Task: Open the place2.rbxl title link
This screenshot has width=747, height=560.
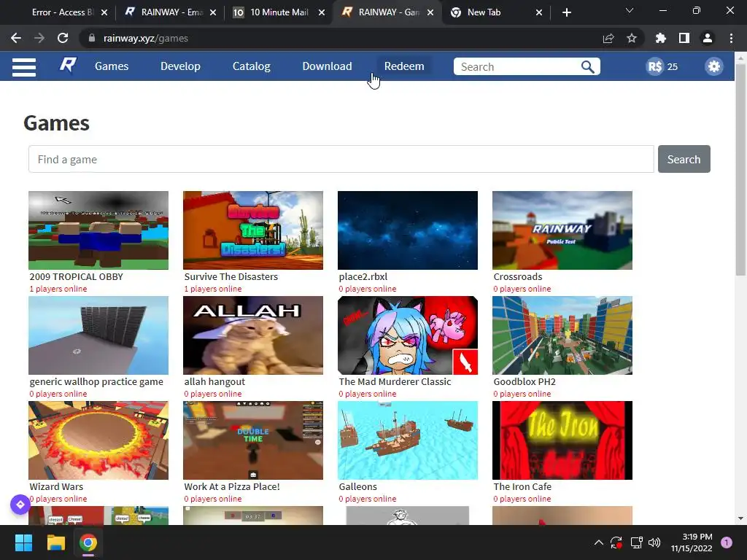Action: (363, 276)
